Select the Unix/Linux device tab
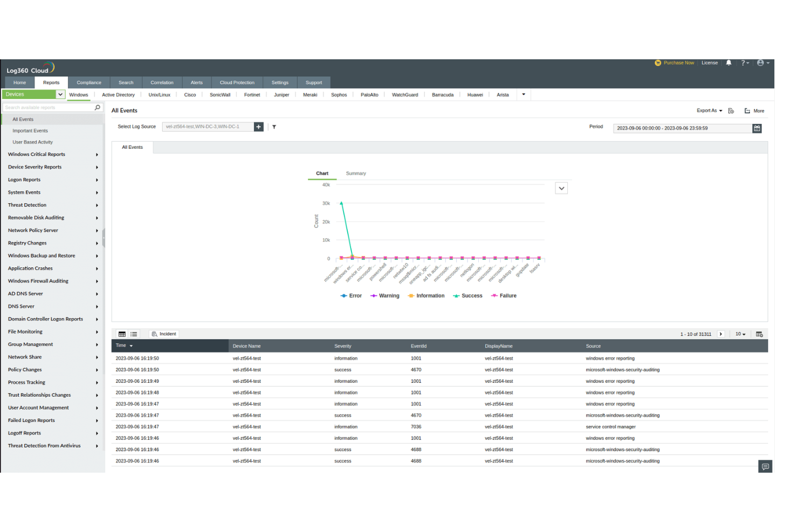This screenshot has height=532, width=798. 160,95
